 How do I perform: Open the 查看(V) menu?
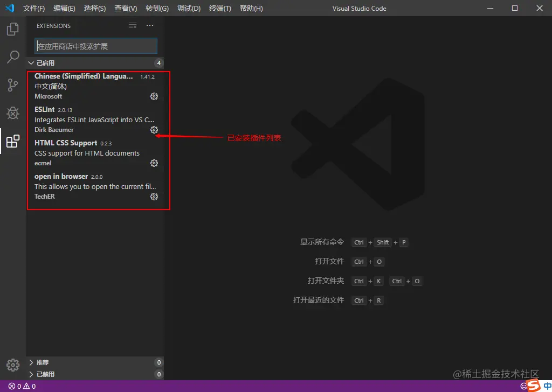click(126, 8)
